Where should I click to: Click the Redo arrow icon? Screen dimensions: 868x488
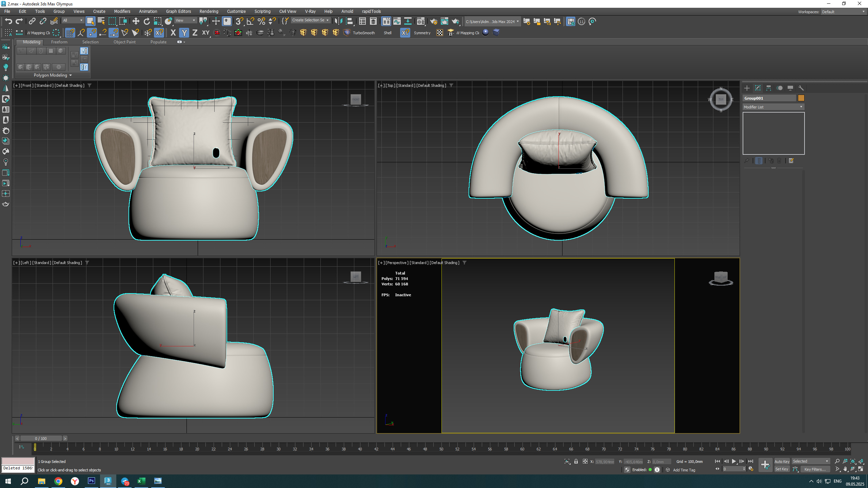[x=19, y=21]
